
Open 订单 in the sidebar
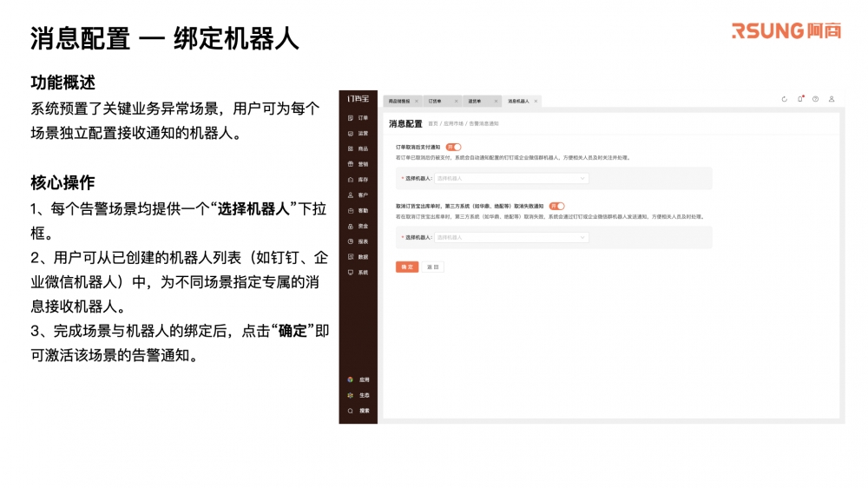pos(358,118)
